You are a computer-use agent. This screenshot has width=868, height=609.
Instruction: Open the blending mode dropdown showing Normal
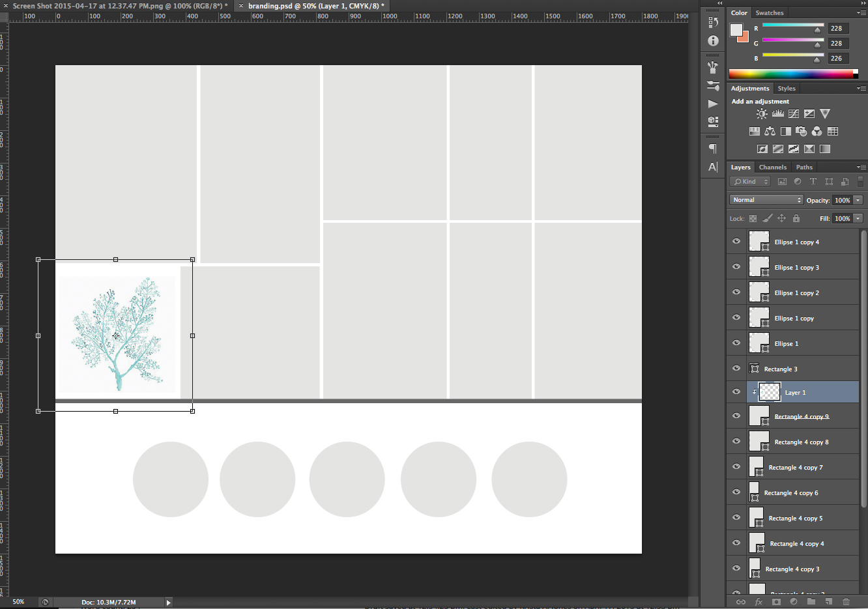click(766, 200)
